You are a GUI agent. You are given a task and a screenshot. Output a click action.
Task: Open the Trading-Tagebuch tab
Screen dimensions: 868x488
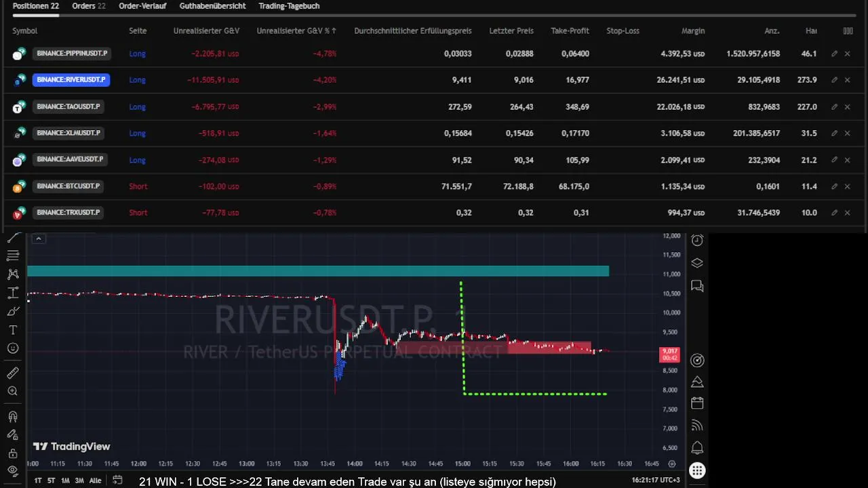289,6
